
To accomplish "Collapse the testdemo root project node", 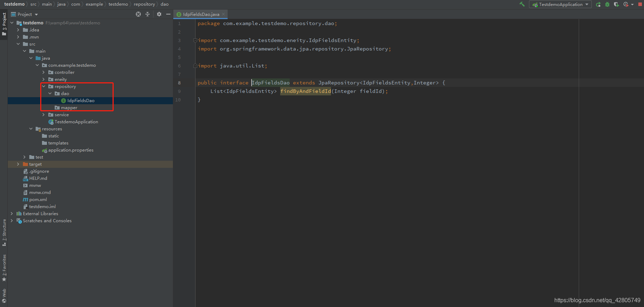I will pyautogui.click(x=12, y=23).
